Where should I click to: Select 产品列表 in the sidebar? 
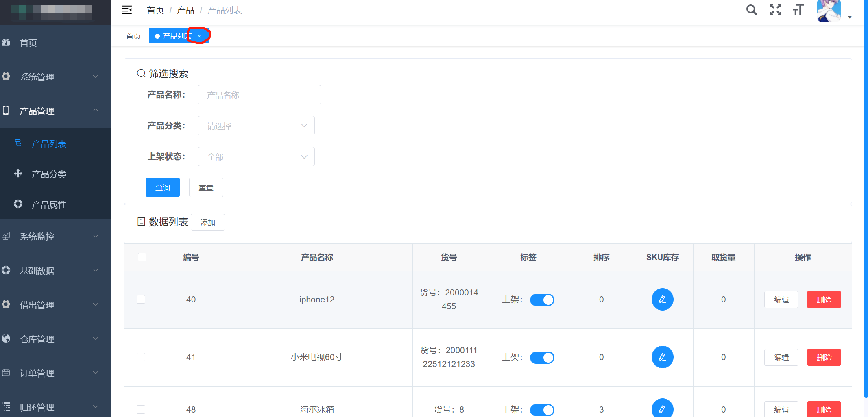[56, 143]
